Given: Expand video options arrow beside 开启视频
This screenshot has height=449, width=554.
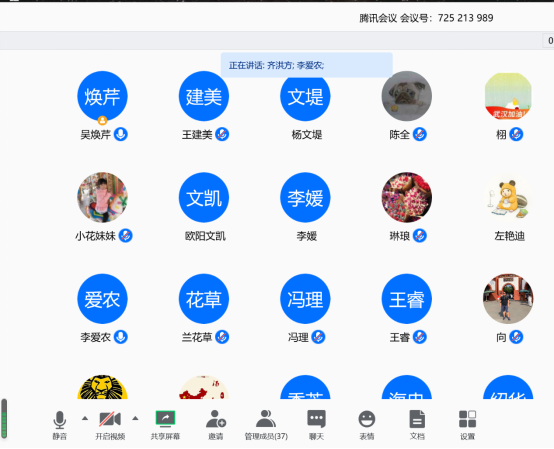Looking at the screenshot, I should point(135,418).
